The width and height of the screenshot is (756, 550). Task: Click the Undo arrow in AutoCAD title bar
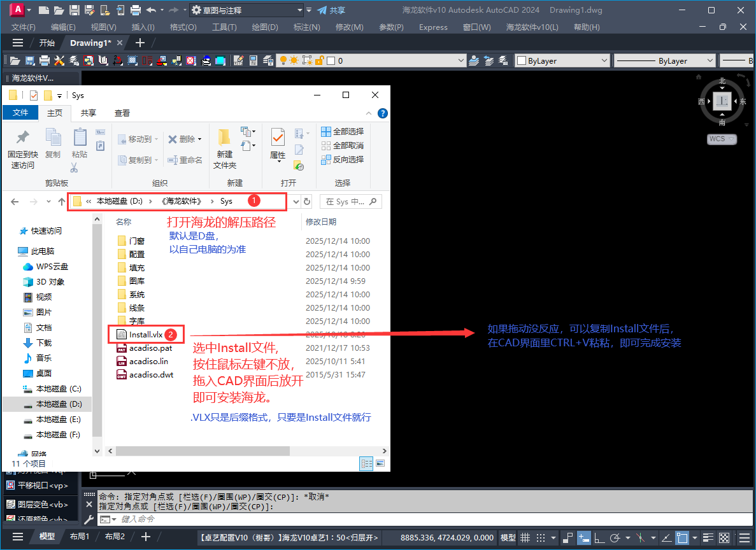click(x=151, y=10)
